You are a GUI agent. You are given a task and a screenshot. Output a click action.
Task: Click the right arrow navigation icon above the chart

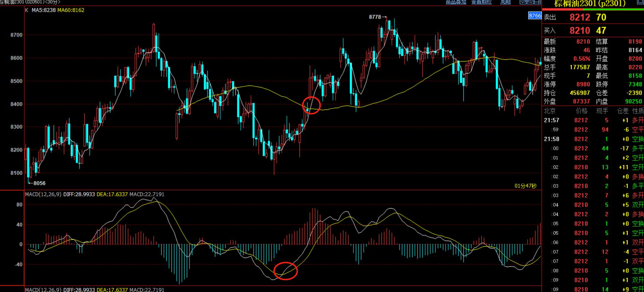click(530, 2)
